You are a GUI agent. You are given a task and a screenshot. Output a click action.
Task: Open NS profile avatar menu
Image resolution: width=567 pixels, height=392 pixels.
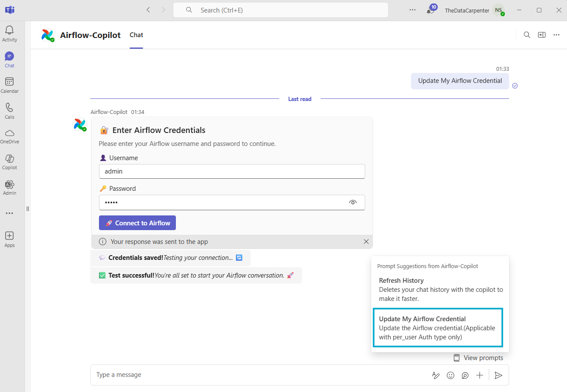499,10
